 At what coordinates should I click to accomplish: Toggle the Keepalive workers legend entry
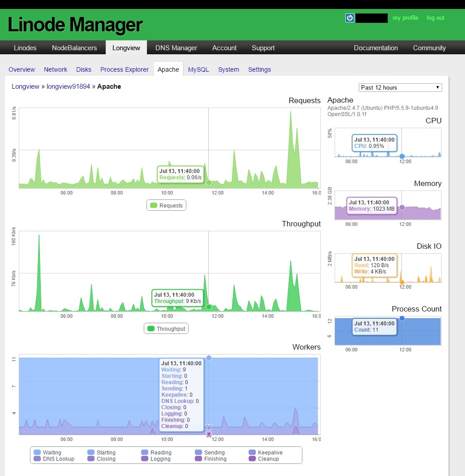[x=265, y=452]
